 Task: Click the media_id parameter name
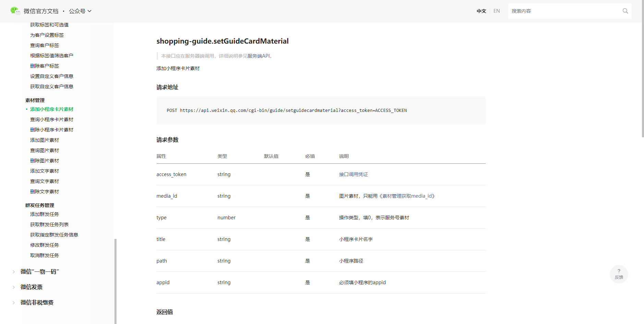coord(167,196)
